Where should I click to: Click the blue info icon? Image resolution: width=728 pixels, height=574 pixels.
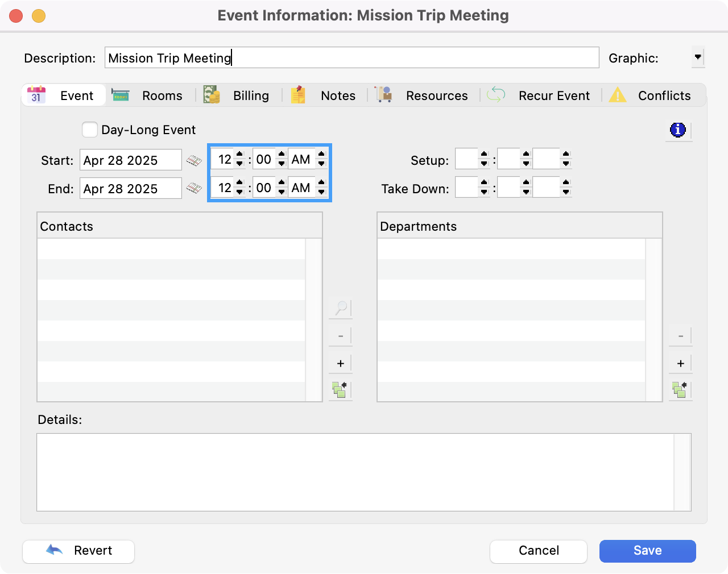tap(678, 130)
